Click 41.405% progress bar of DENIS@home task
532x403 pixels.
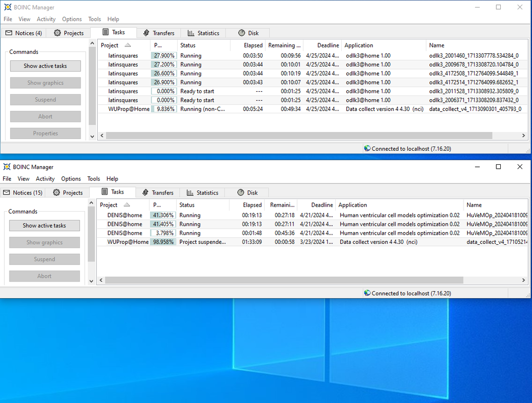tap(163, 224)
